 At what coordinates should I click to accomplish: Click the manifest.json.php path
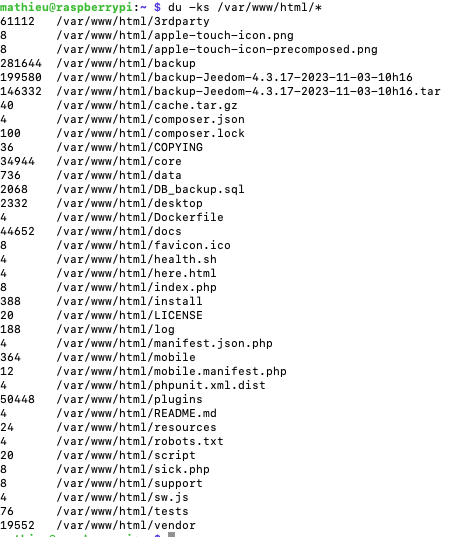tap(164, 344)
